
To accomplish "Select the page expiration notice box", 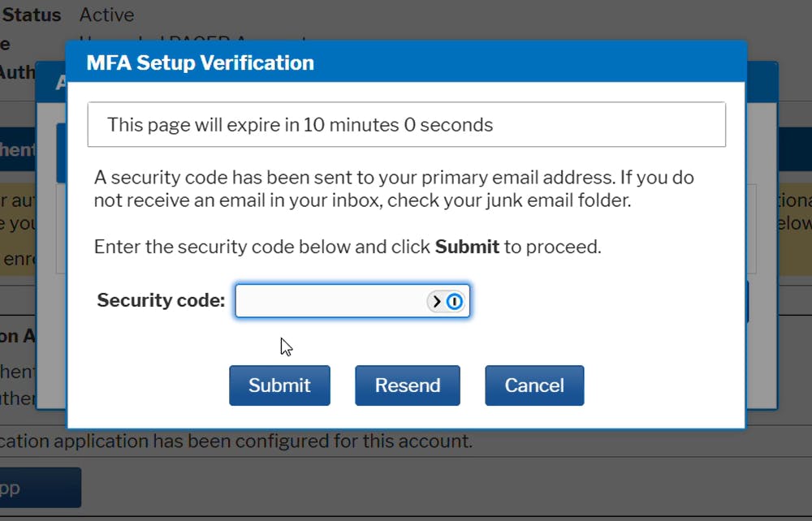I will tap(406, 124).
